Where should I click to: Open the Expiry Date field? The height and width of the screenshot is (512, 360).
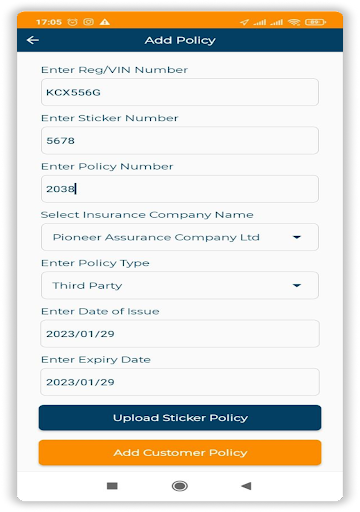pyautogui.click(x=180, y=382)
